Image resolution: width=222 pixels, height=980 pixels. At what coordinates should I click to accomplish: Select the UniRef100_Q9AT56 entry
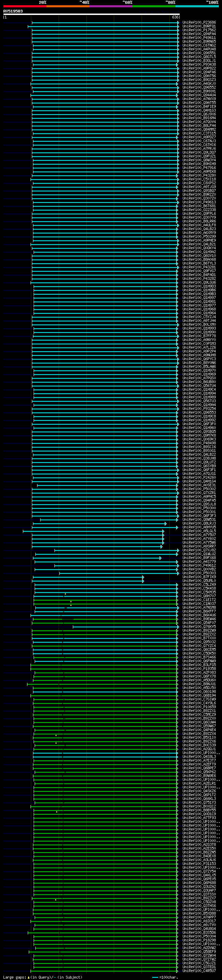pos(199,76)
